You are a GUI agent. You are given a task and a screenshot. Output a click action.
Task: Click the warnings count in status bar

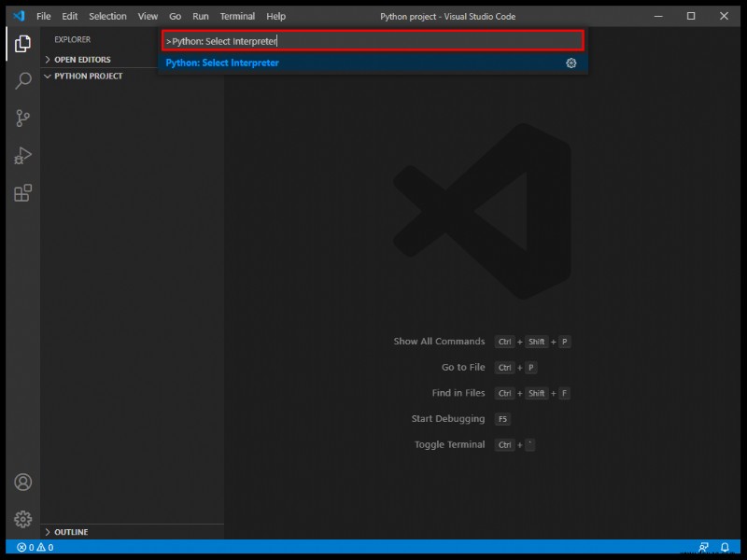point(45,547)
